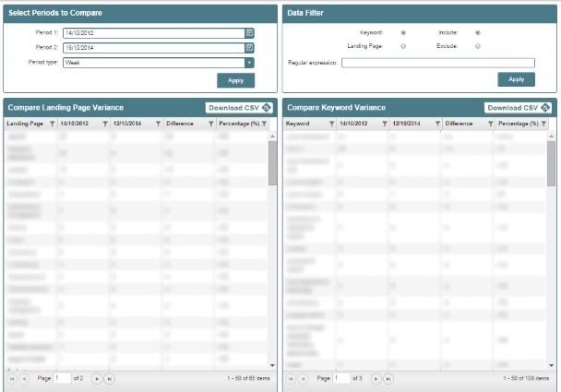Sort Landing Page table by Difference header
Viewport: 561px width, 392px height.
(x=180, y=124)
